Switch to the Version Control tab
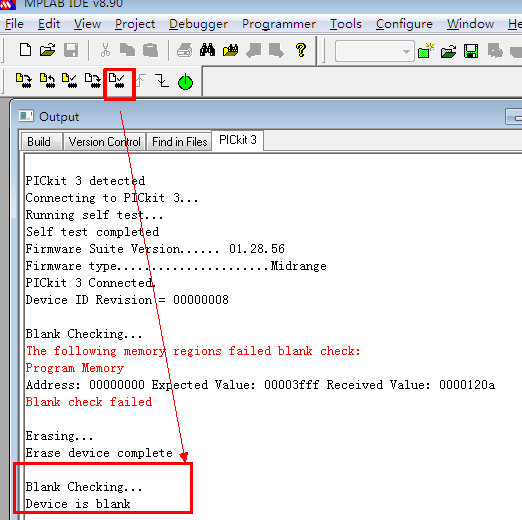The height and width of the screenshot is (520, 522). 104,142
